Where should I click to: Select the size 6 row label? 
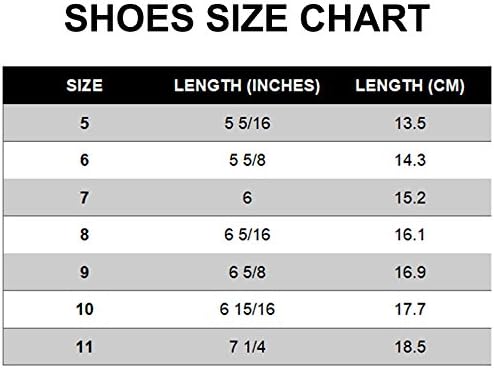point(85,160)
